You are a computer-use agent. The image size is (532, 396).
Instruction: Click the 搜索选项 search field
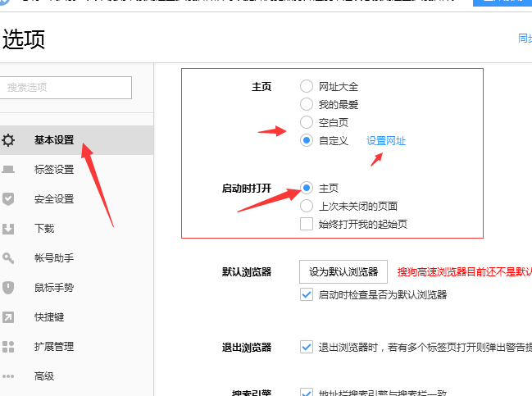[x=66, y=88]
